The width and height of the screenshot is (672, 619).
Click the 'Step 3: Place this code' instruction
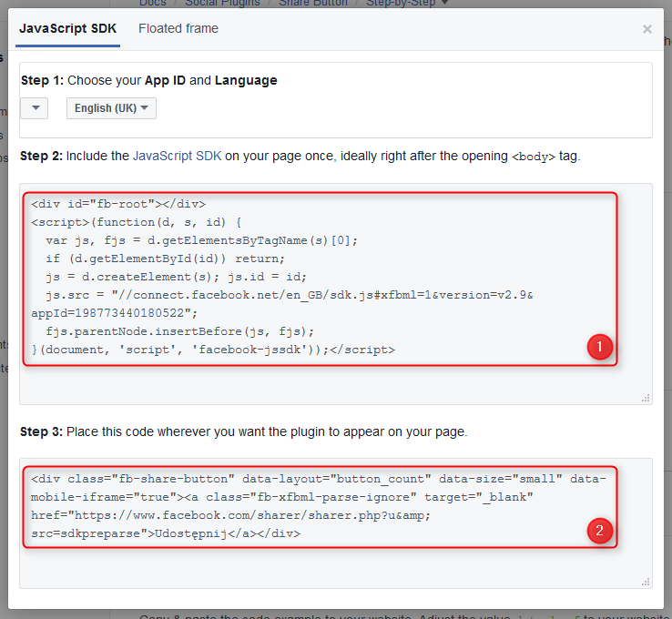point(243,431)
